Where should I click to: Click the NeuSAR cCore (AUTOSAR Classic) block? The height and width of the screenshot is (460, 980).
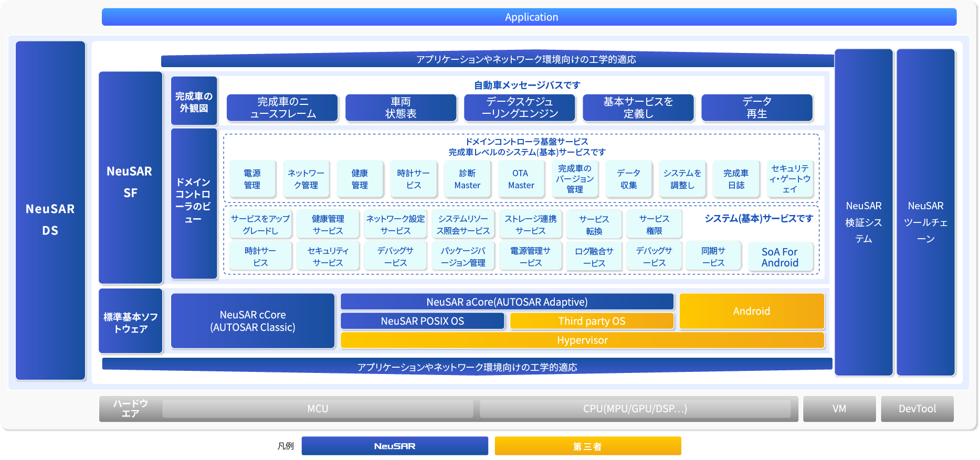[252, 321]
